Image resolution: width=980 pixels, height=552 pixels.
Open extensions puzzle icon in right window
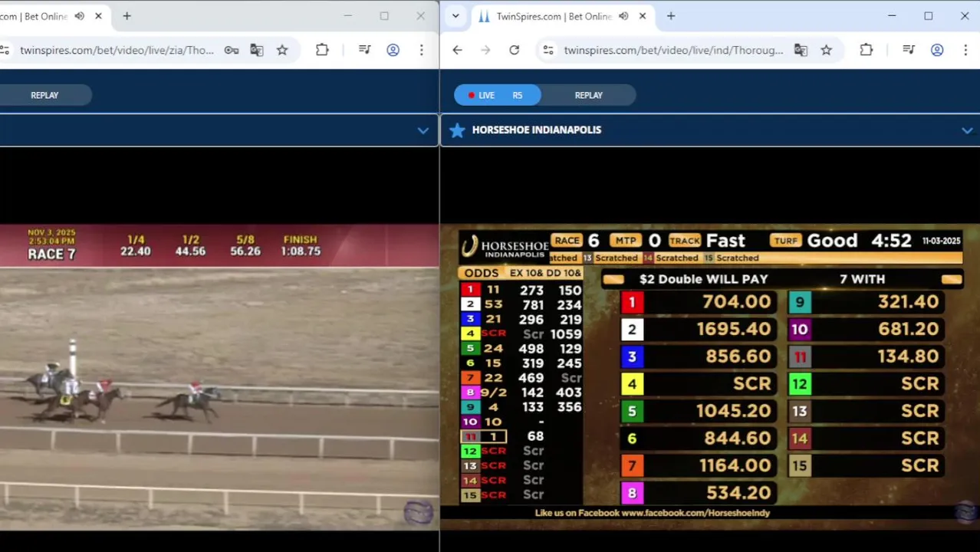(866, 50)
